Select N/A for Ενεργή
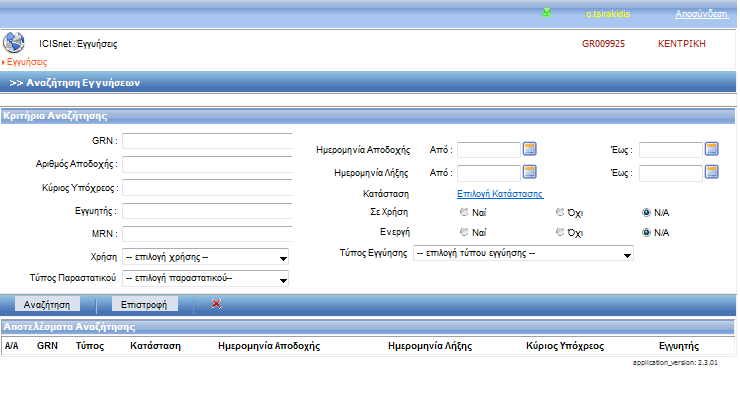The width and height of the screenshot is (740, 393). point(646,232)
